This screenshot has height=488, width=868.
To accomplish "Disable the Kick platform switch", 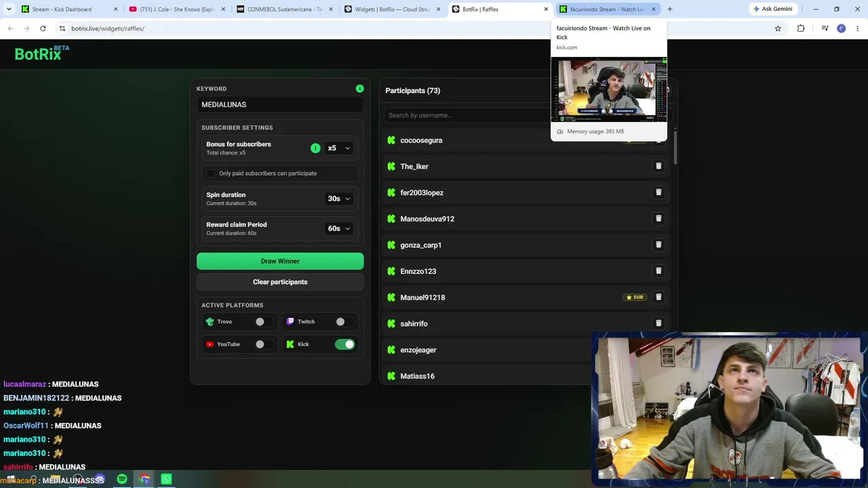I will [x=344, y=344].
